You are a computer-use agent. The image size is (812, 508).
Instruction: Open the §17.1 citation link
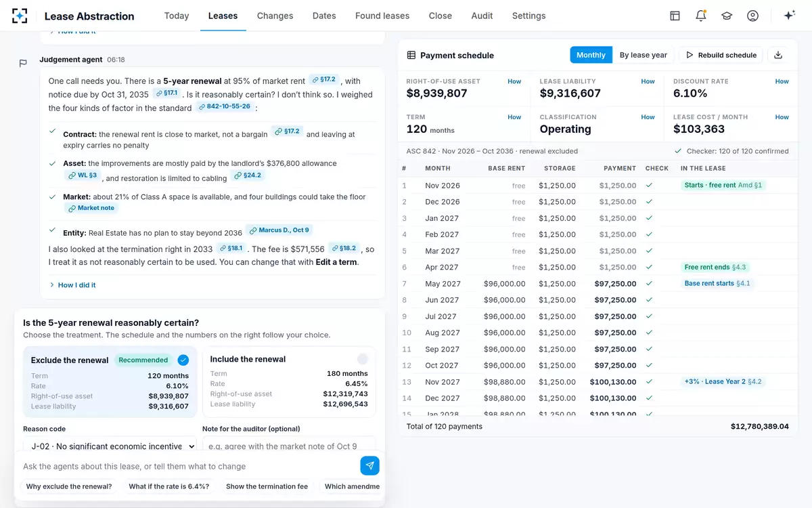click(x=166, y=93)
